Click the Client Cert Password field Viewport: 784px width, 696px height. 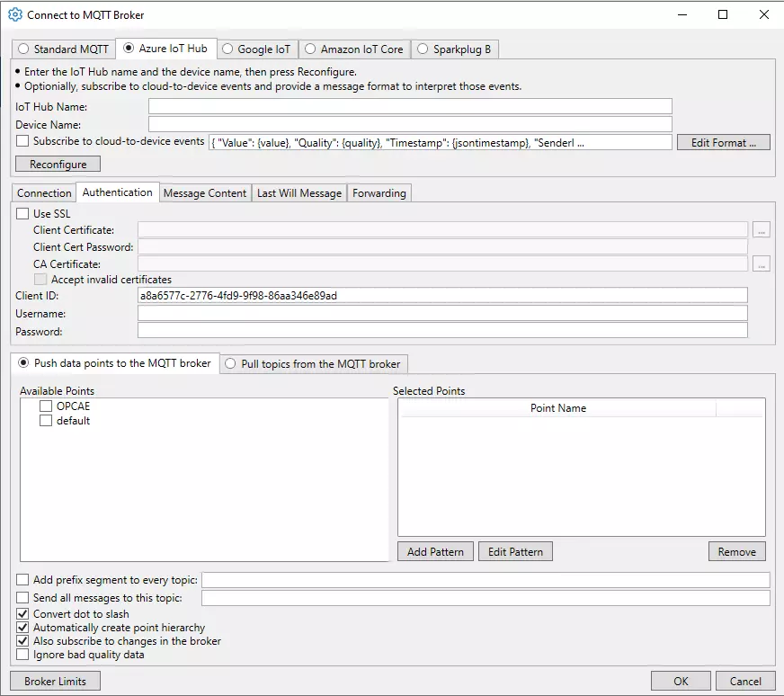442,246
